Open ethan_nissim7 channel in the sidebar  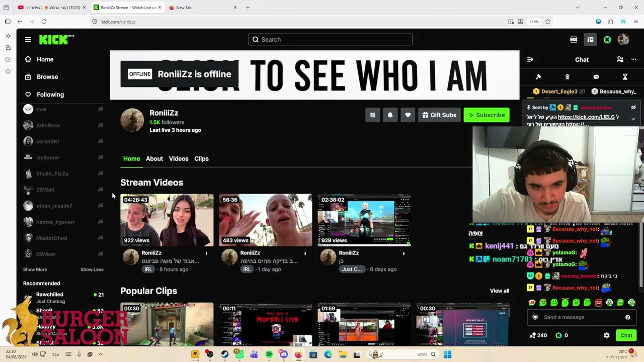pos(63,206)
